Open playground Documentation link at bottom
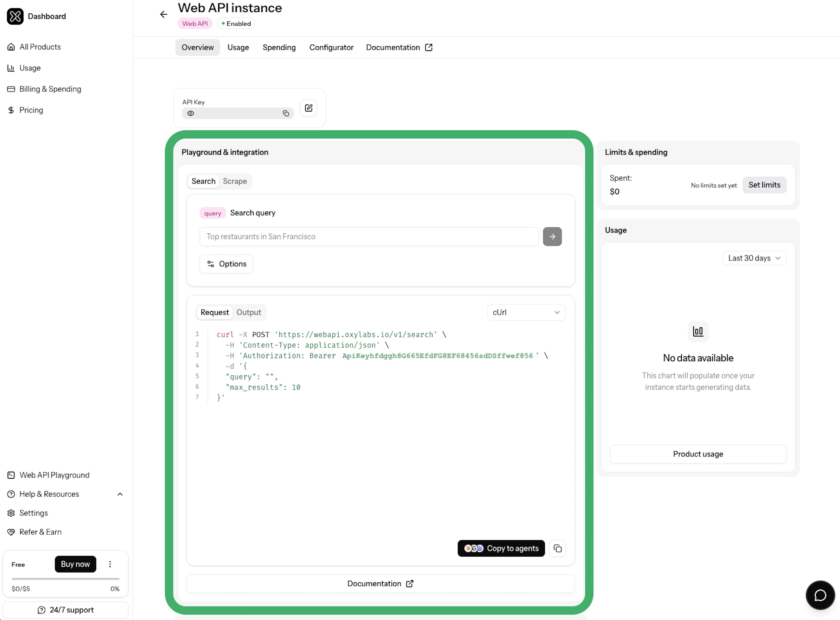Viewport: 840px width, 620px height. [x=380, y=584]
